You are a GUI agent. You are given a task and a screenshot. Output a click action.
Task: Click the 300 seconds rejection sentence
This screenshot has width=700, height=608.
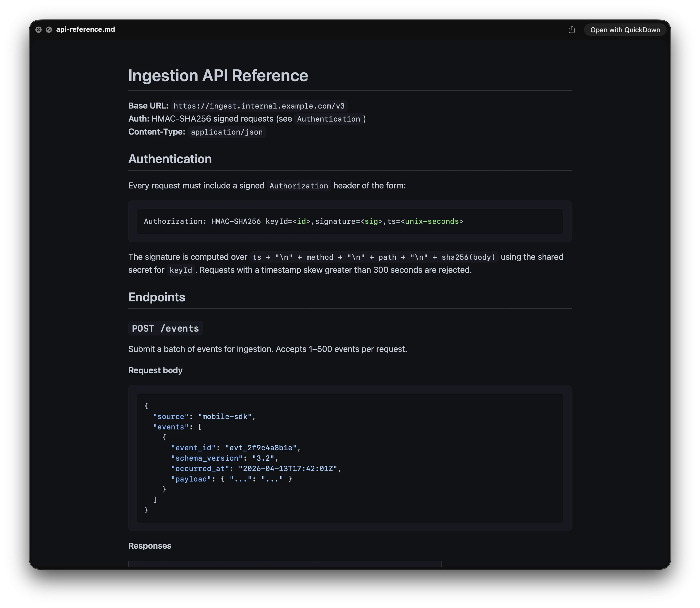point(335,270)
